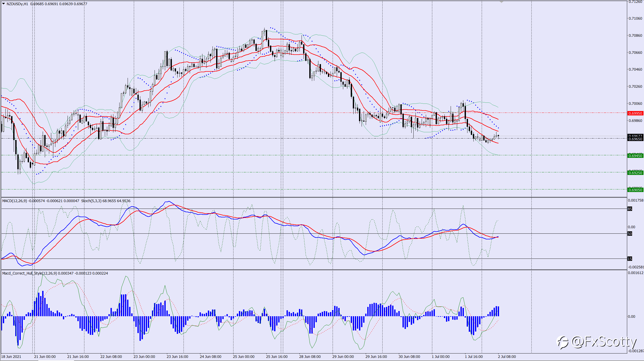644x361 pixels.
Task: Click the NZDUSDy,H1 chart symbol title
Action: (17, 4)
